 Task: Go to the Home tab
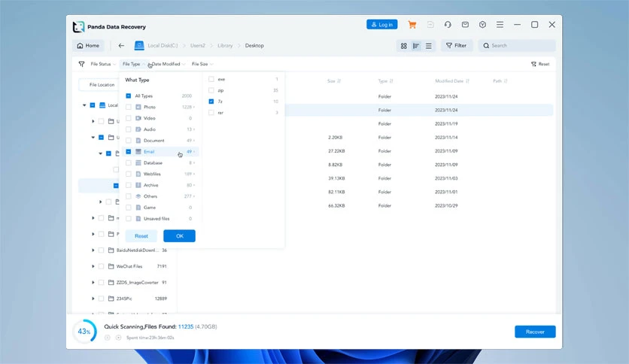[88, 46]
